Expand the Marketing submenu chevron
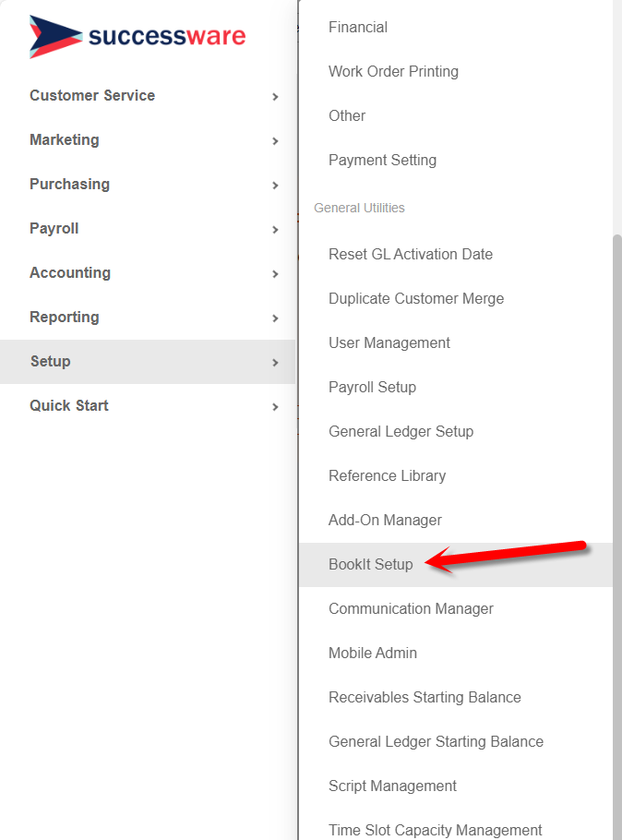622x840 pixels. pyautogui.click(x=274, y=139)
